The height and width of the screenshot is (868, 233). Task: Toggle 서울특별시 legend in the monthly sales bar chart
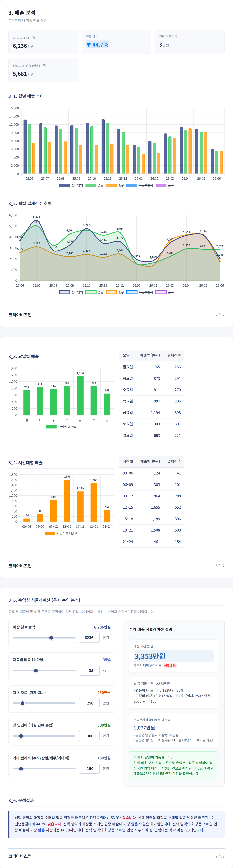pos(140,185)
